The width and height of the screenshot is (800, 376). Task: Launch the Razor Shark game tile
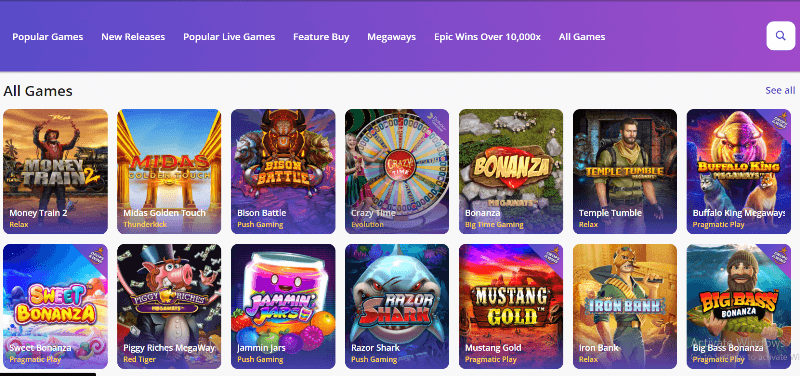(x=397, y=306)
